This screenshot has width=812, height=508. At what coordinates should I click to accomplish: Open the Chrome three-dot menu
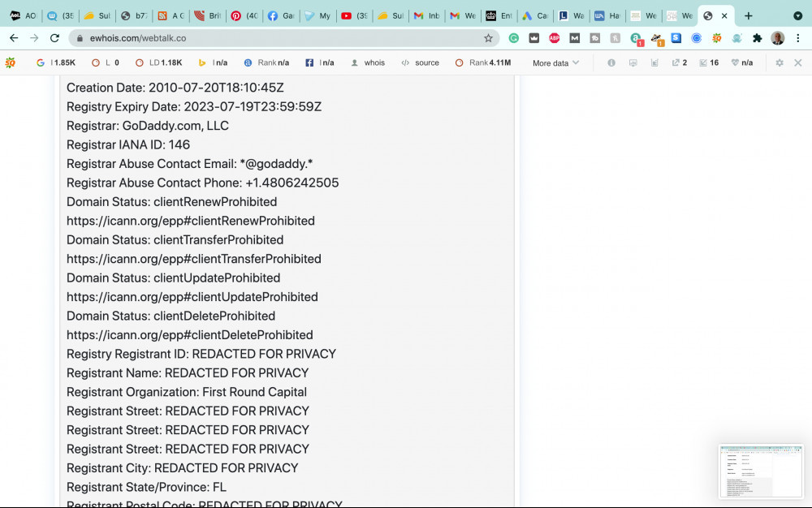pyautogui.click(x=798, y=38)
